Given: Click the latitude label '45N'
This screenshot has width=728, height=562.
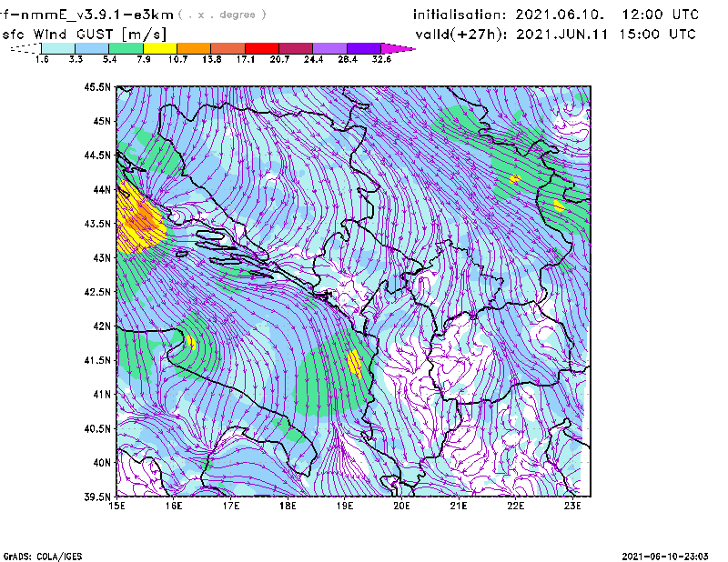Looking at the screenshot, I should (x=102, y=121).
